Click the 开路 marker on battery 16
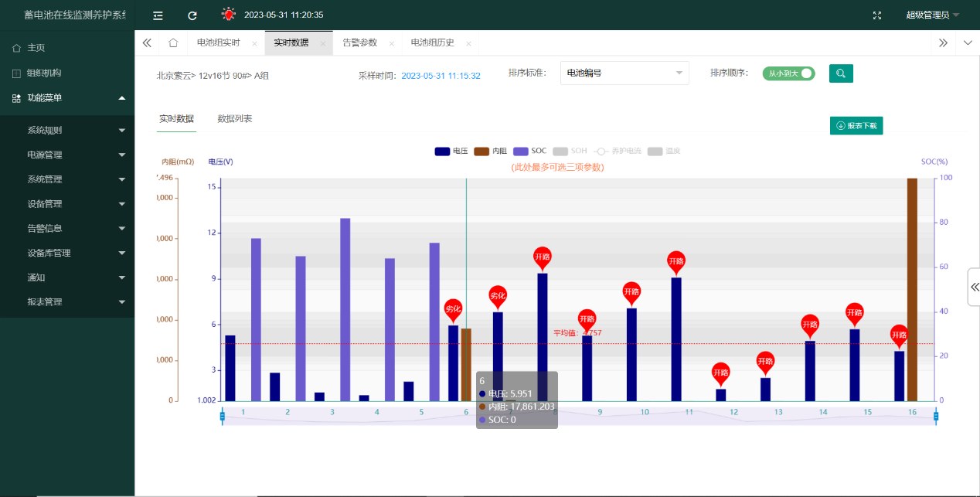 [x=899, y=336]
